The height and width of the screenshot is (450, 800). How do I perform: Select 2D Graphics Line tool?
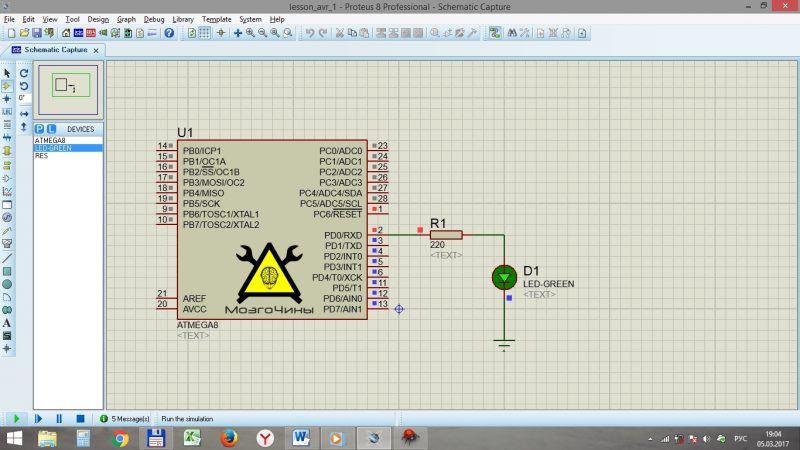7,258
